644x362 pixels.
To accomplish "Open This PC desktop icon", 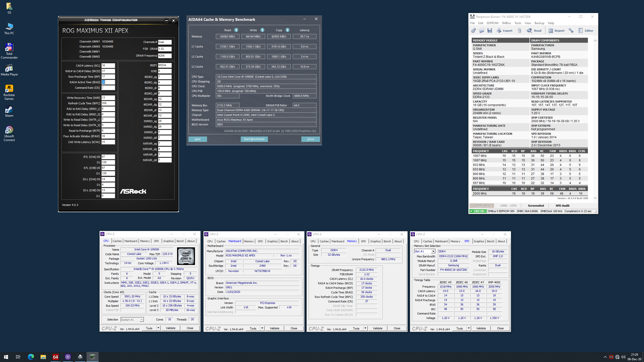I will 9,28.
